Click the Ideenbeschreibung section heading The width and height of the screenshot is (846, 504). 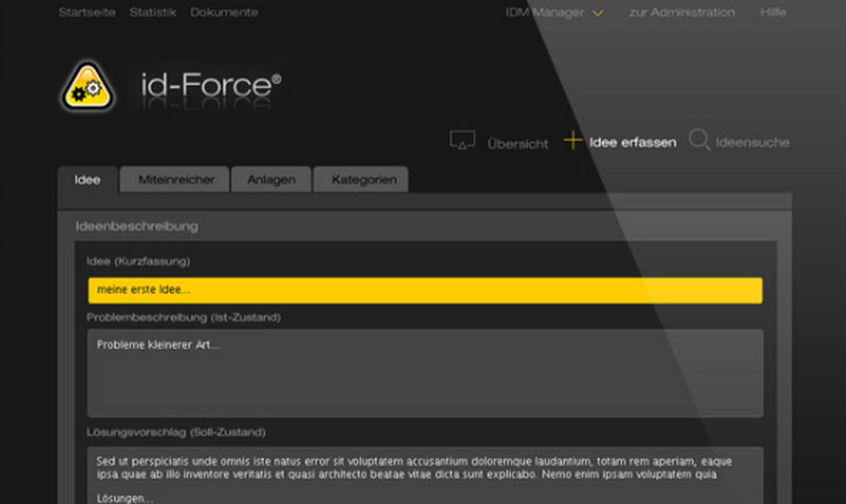tap(137, 227)
